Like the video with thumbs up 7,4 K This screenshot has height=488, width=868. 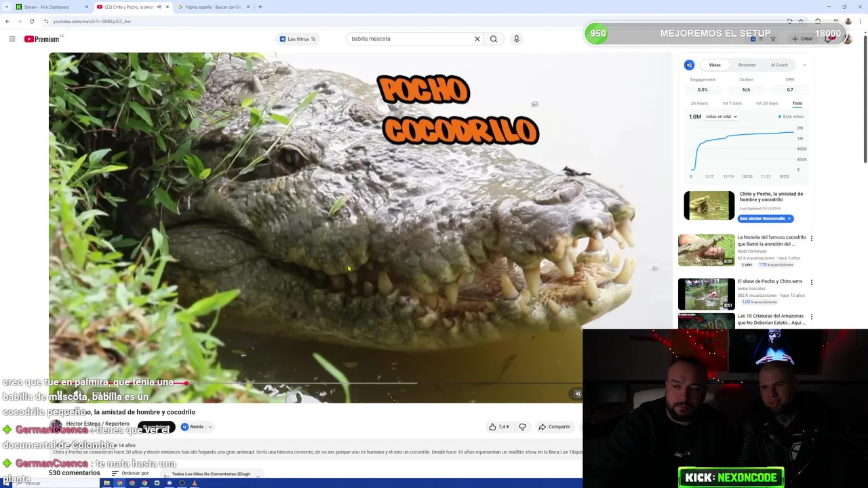click(x=499, y=427)
